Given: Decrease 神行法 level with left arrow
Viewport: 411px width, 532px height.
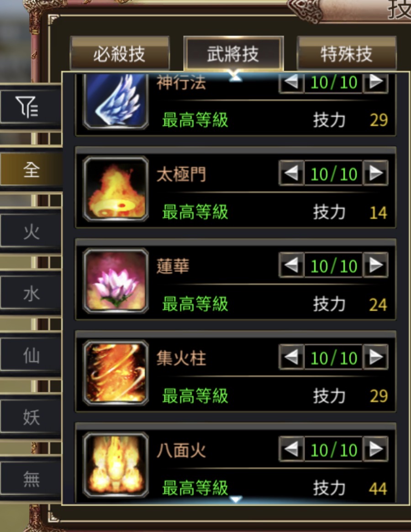Looking at the screenshot, I should (x=291, y=83).
